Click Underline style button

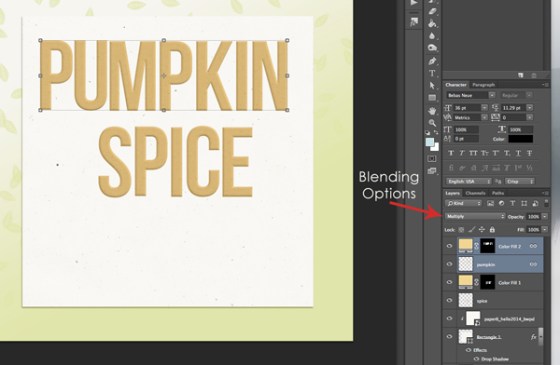518,153
